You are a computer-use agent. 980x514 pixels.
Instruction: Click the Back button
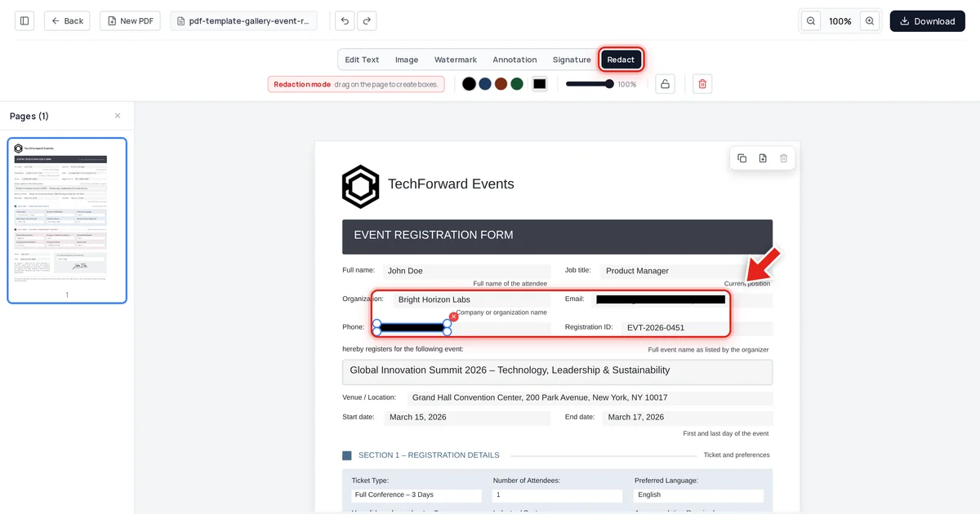[67, 21]
